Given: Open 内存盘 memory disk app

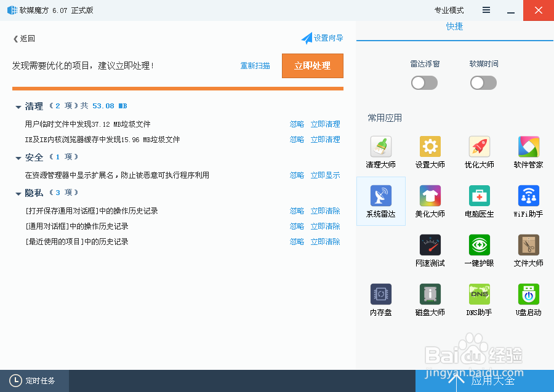Looking at the screenshot, I should point(380,294).
